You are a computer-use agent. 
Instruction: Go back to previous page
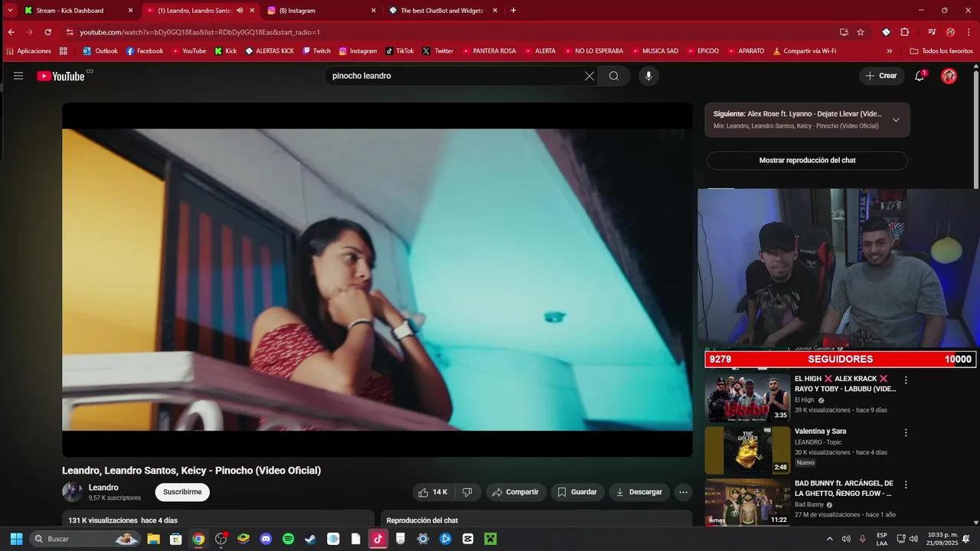coord(11,32)
